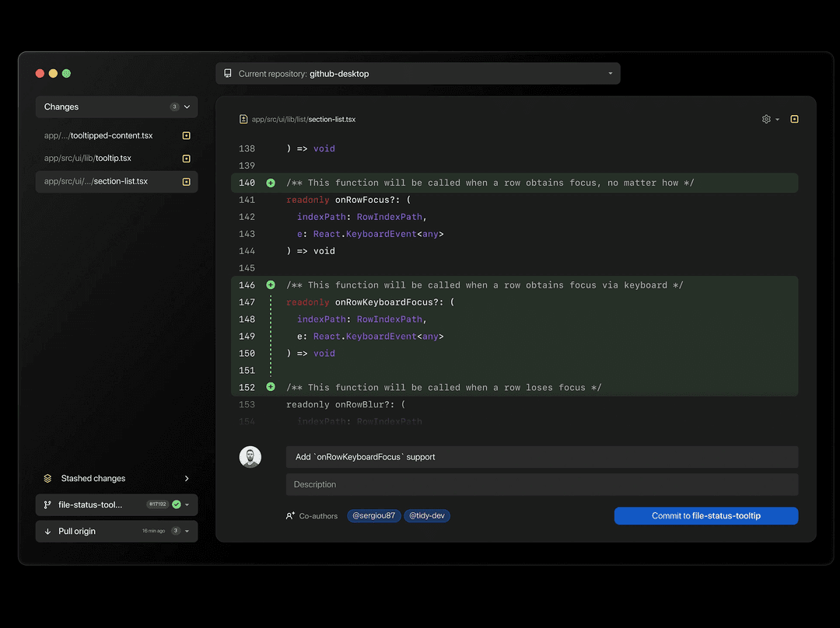Click the add co-authors person icon
This screenshot has height=628, width=840.
point(291,515)
